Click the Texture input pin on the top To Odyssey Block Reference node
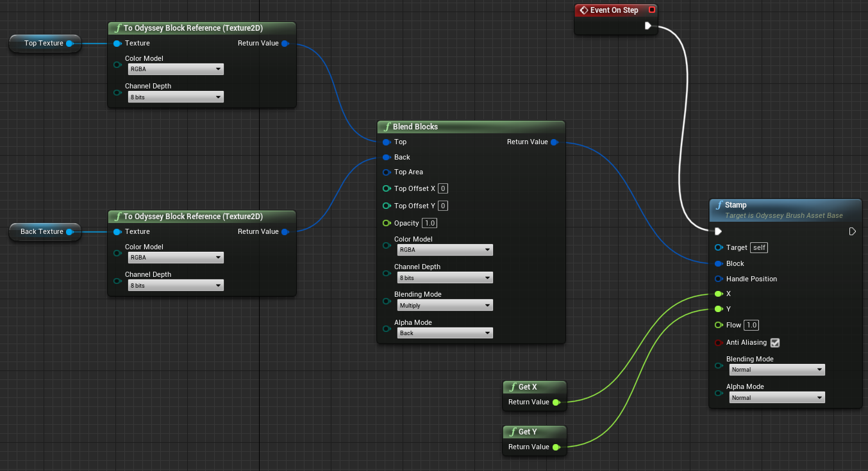This screenshot has height=471, width=868. point(117,43)
